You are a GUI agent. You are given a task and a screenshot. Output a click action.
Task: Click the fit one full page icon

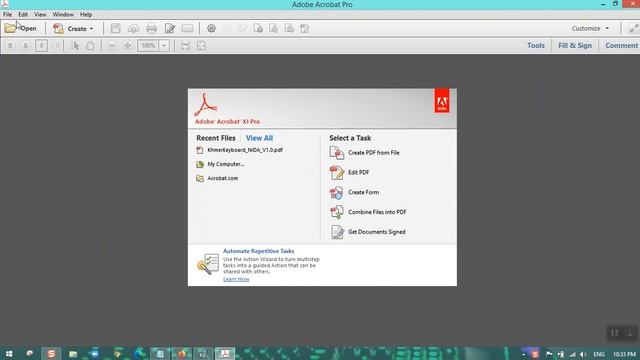pos(201,45)
